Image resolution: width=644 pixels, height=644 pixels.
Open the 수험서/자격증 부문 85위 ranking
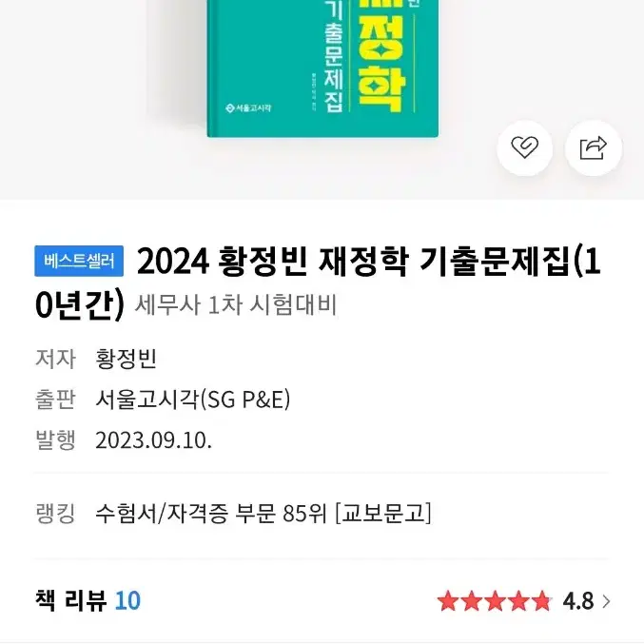click(263, 514)
